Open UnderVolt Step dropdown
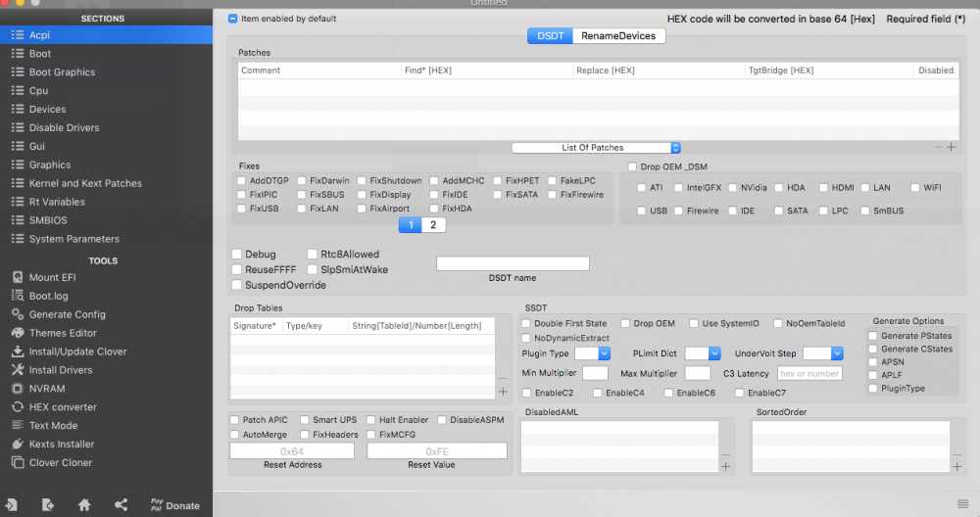 tap(823, 353)
